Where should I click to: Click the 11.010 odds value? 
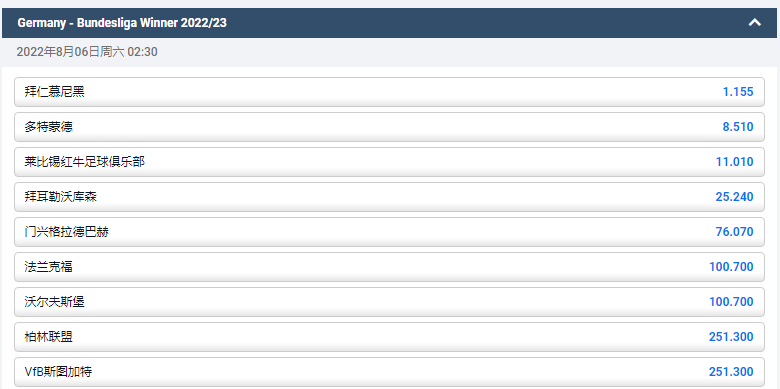tap(735, 162)
